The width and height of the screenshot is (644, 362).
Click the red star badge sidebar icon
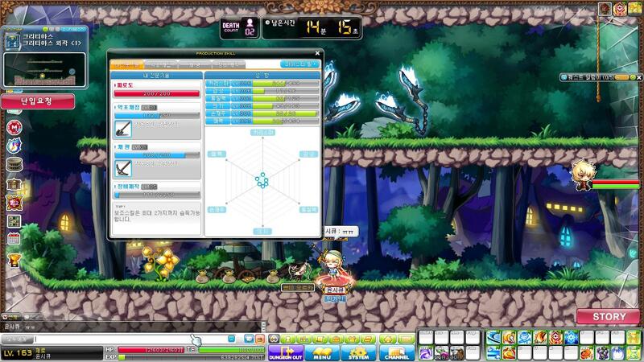click(x=14, y=203)
